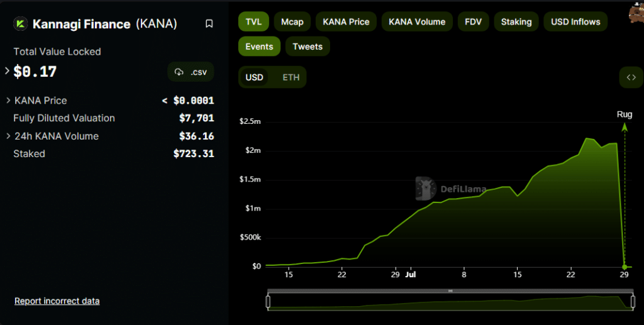Expand the KANA Price details chevron
Viewport: 644px width, 325px height.
click(x=8, y=100)
